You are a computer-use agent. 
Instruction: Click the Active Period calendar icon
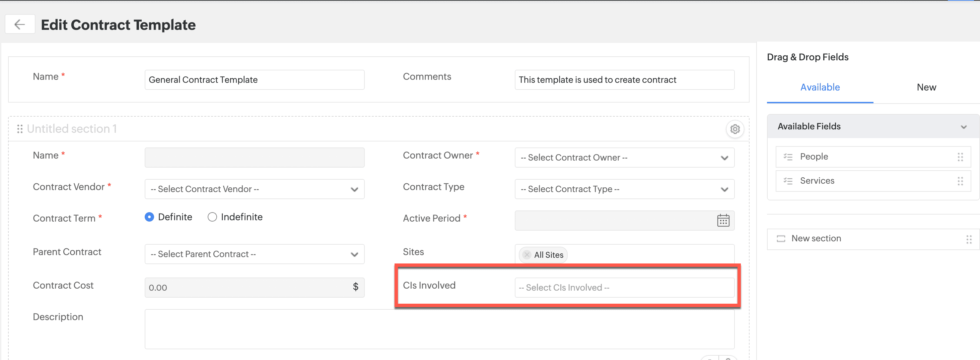coord(723,220)
